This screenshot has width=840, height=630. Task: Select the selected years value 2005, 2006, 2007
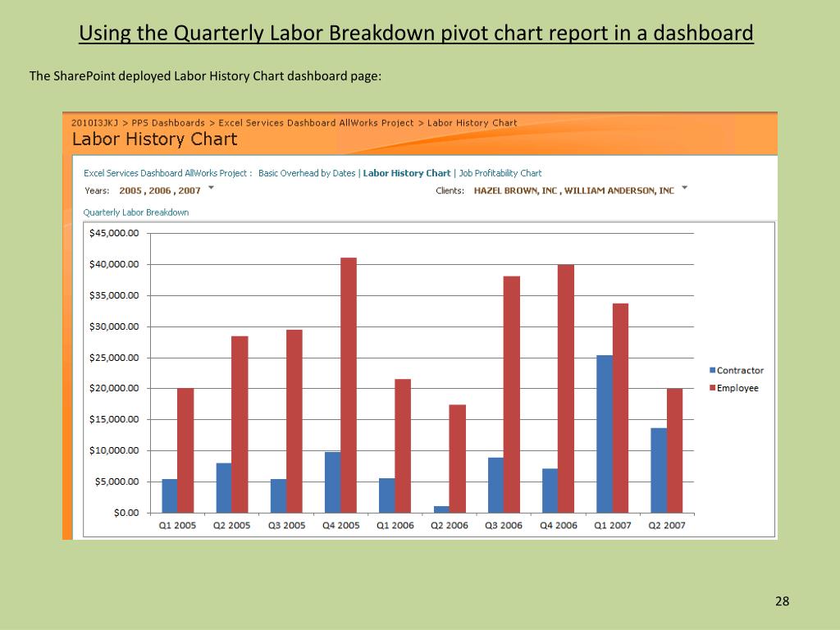coord(160,190)
